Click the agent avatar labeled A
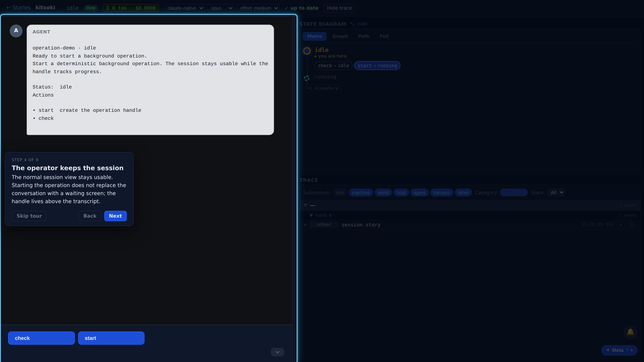This screenshot has width=644, height=362. [16, 31]
